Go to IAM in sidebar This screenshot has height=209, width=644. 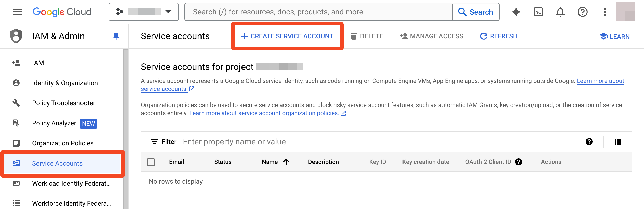[x=62, y=63]
